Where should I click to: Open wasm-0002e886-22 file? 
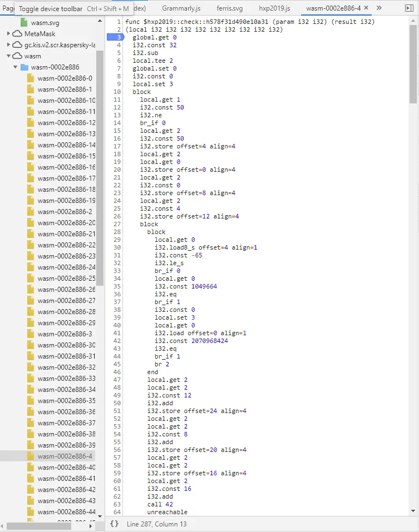tap(67, 245)
